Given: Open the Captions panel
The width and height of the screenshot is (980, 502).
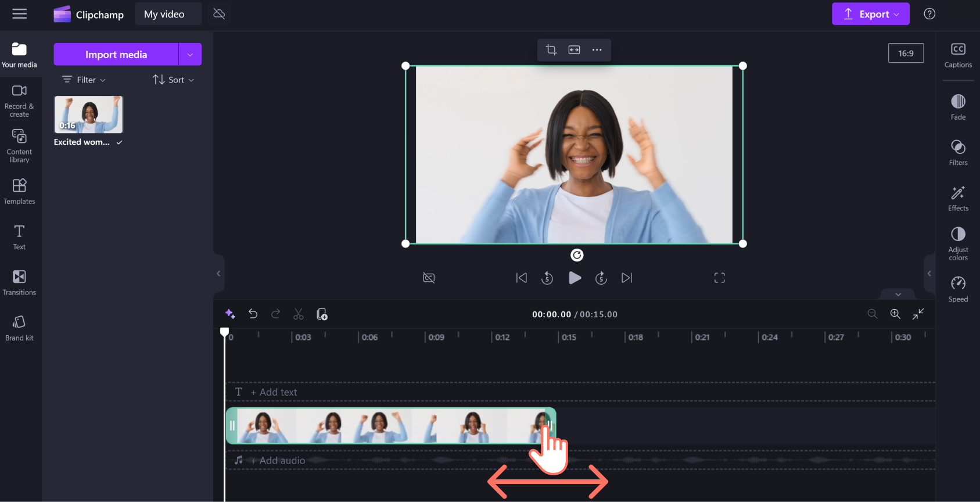Looking at the screenshot, I should click(958, 55).
